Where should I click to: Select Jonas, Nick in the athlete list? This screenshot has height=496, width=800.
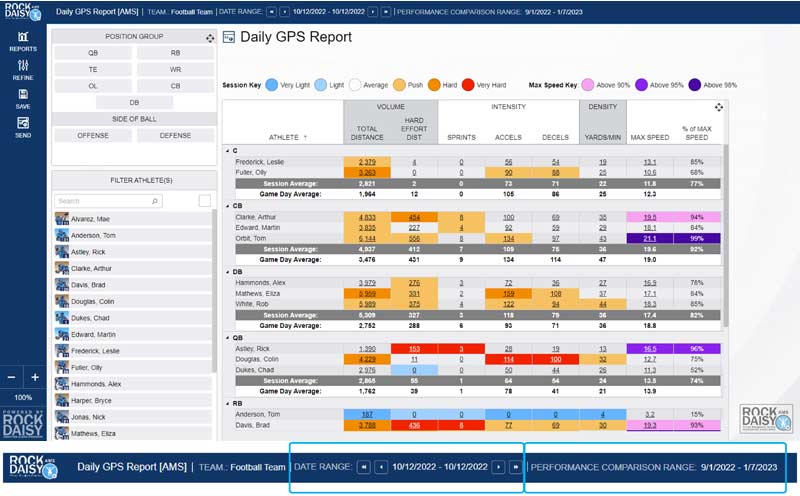click(133, 417)
